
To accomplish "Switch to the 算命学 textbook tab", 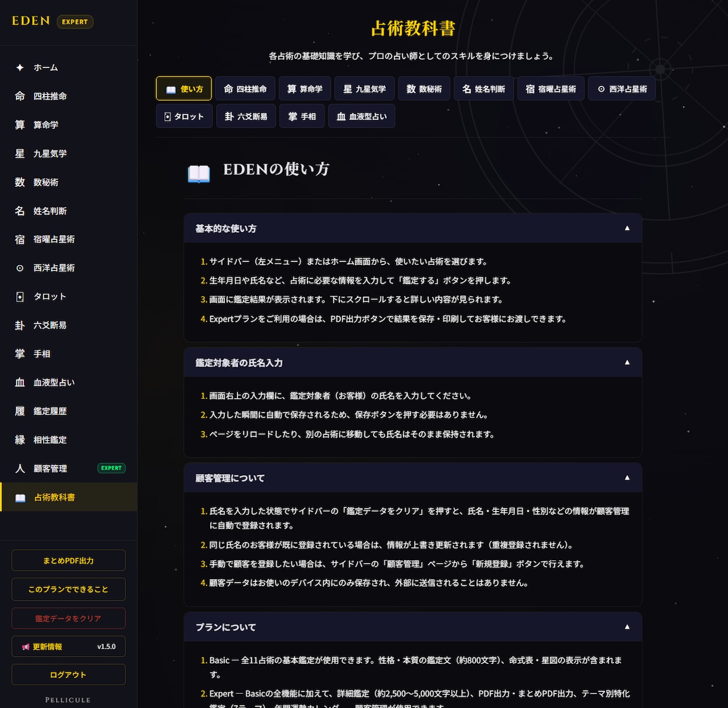I will pyautogui.click(x=305, y=89).
